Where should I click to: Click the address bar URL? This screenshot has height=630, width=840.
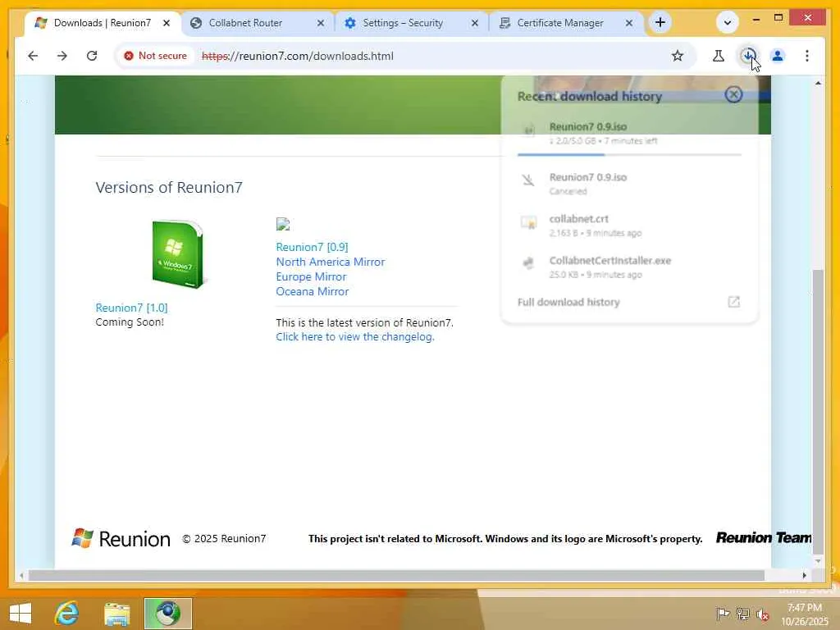tap(298, 56)
